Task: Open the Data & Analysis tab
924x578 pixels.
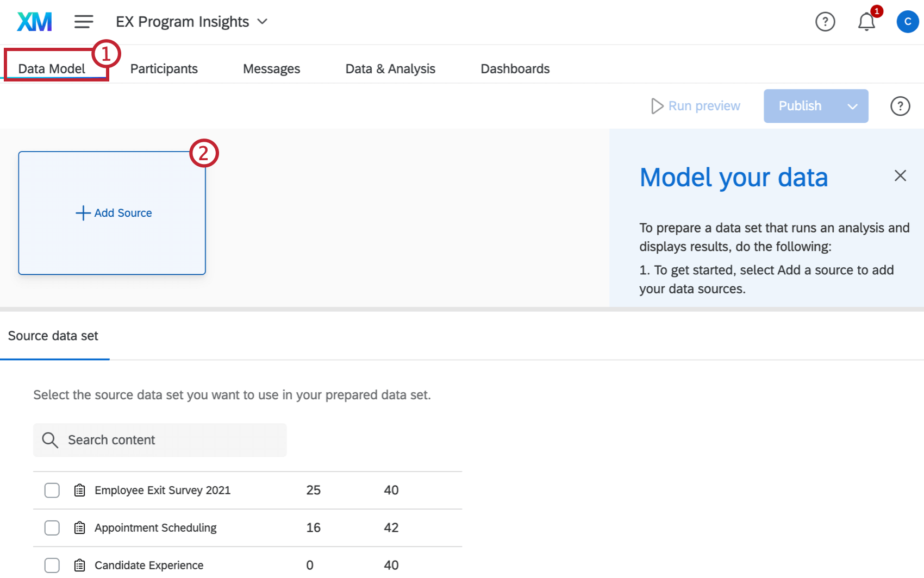Action: (x=390, y=69)
